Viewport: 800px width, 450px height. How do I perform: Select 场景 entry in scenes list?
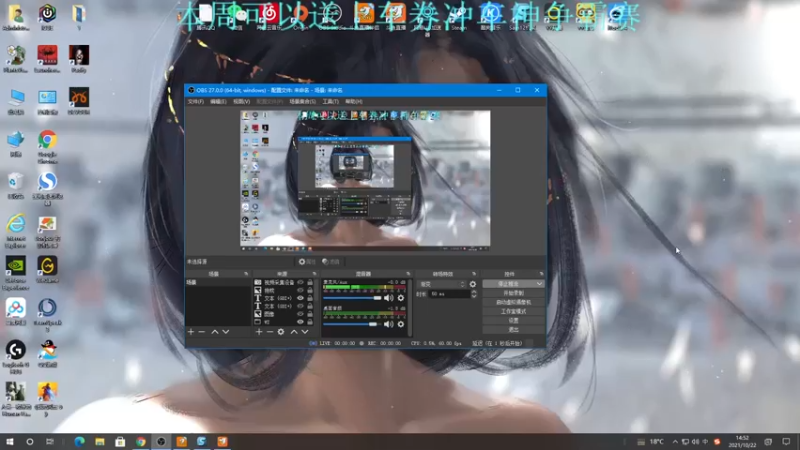(218, 282)
